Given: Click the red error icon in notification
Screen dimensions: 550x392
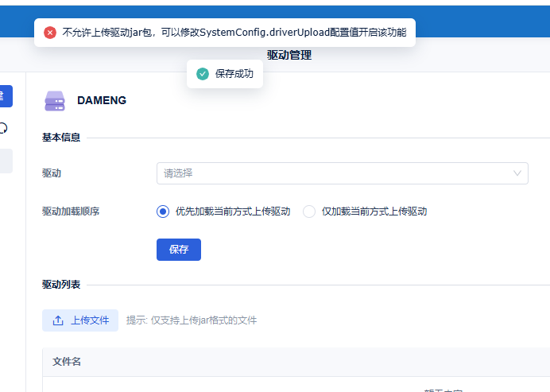Looking at the screenshot, I should pos(50,33).
